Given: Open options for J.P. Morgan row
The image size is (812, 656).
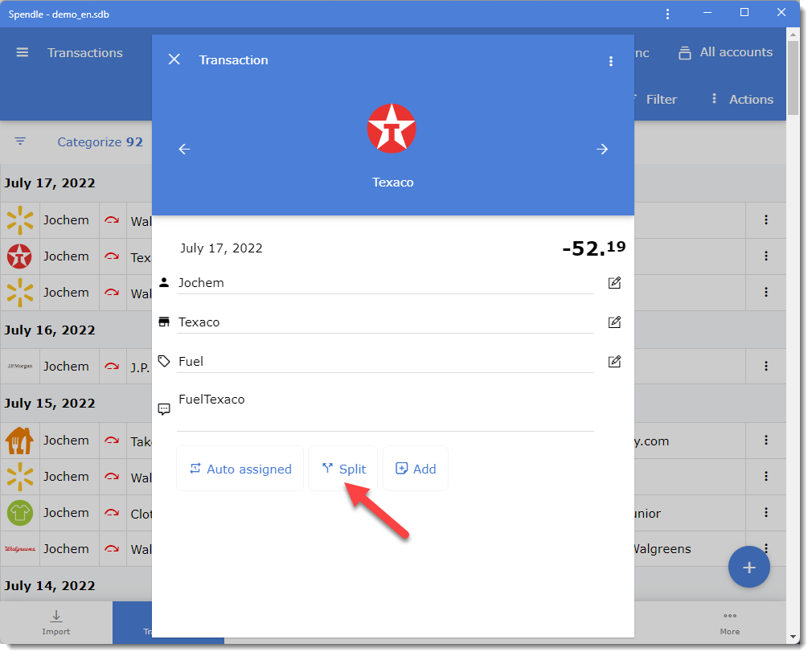Looking at the screenshot, I should (x=766, y=367).
